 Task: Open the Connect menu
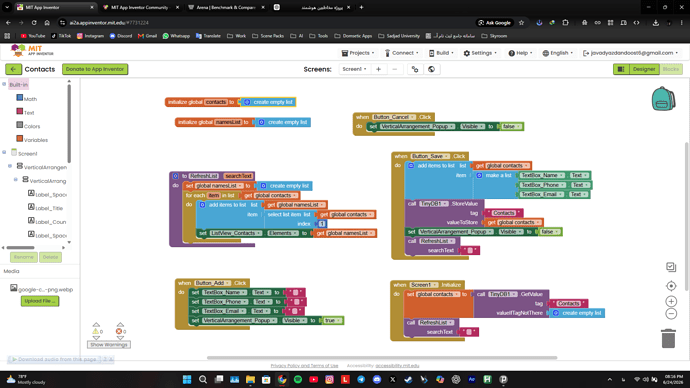pyautogui.click(x=401, y=53)
